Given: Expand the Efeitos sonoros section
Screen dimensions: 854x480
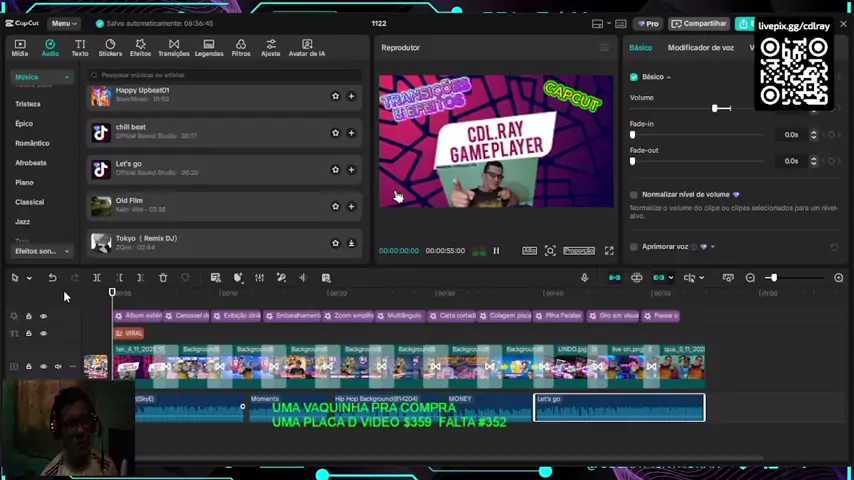Looking at the screenshot, I should point(67,251).
